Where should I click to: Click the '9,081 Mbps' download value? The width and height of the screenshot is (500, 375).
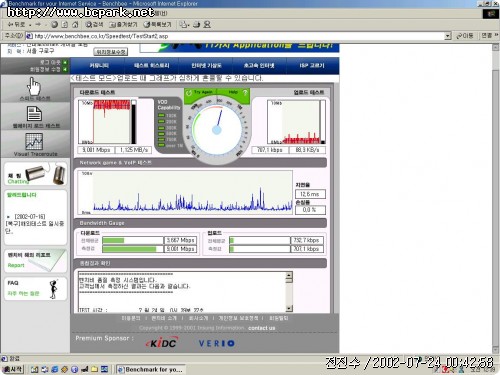[x=96, y=150]
